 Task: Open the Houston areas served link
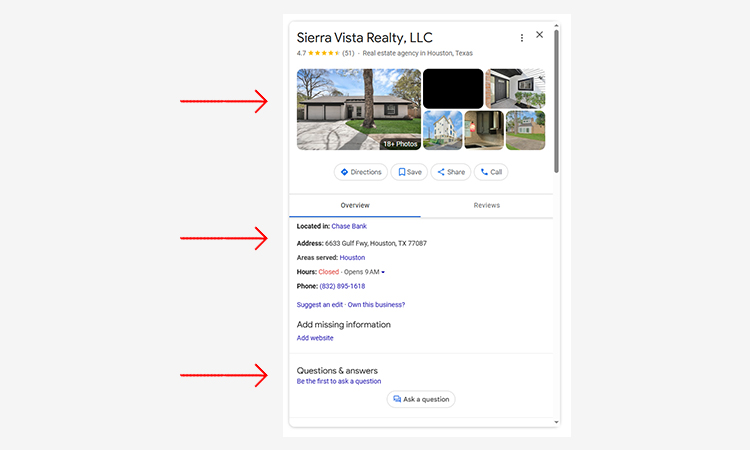click(x=352, y=257)
